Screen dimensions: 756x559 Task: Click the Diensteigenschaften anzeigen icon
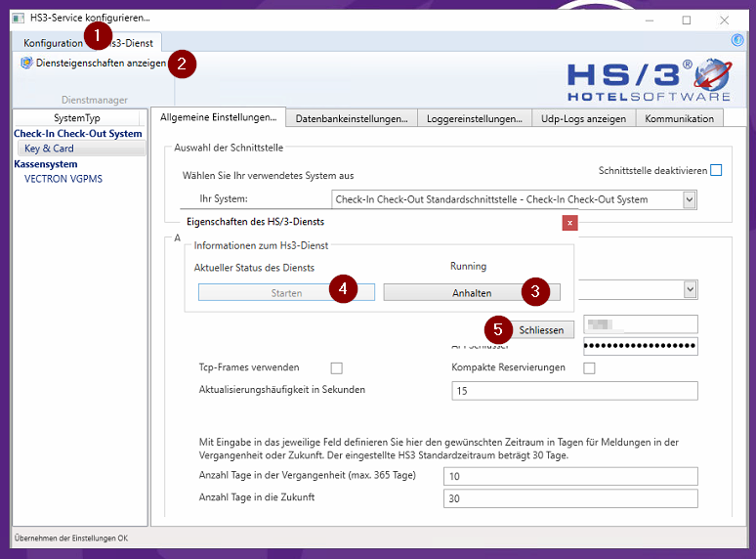[26, 63]
